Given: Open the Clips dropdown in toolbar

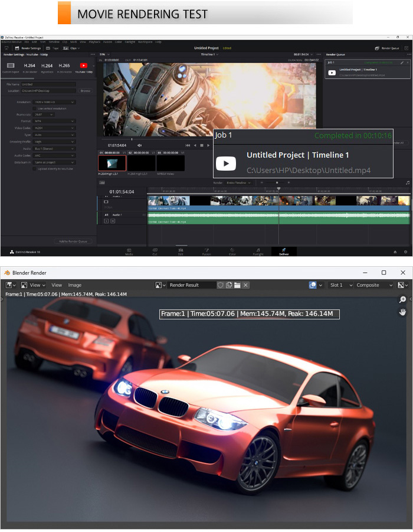Looking at the screenshot, I should [x=71, y=48].
